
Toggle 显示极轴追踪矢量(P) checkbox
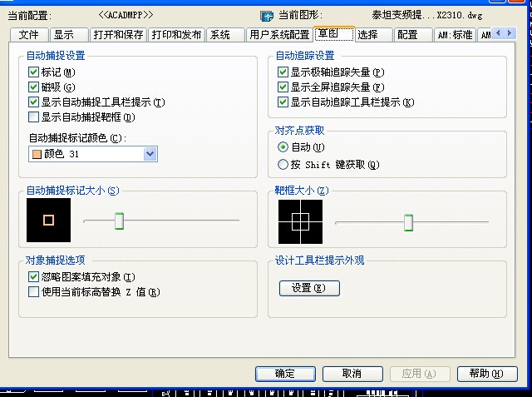(283, 72)
